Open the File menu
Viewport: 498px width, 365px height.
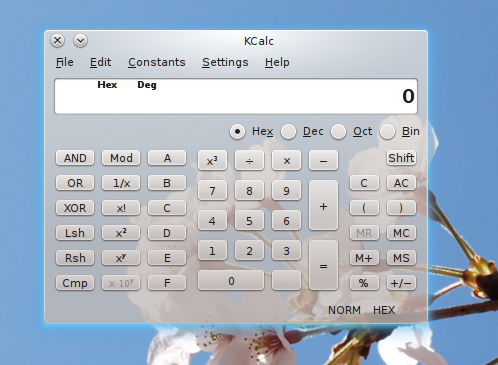tap(65, 62)
